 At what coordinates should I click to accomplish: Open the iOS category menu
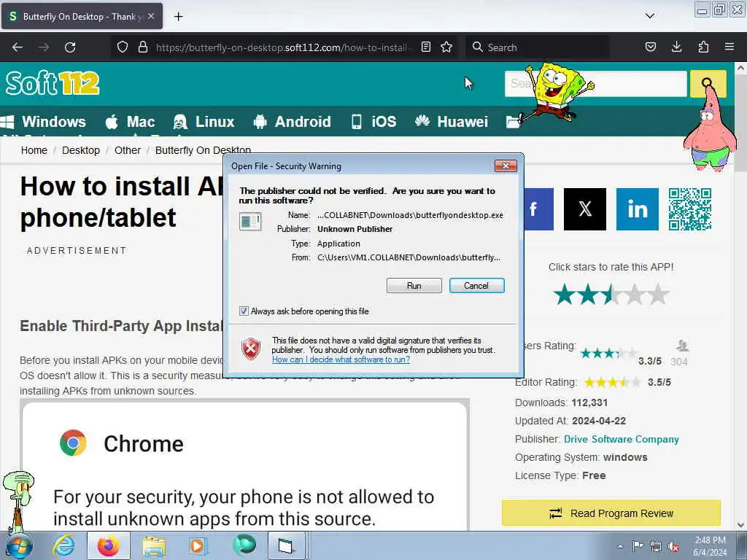click(374, 122)
